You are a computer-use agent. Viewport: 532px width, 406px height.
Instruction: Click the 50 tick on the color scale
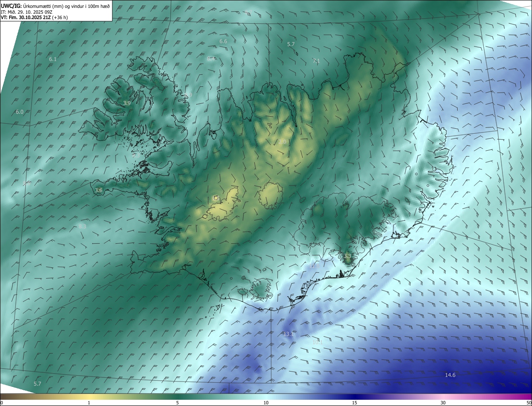[x=529, y=403]
